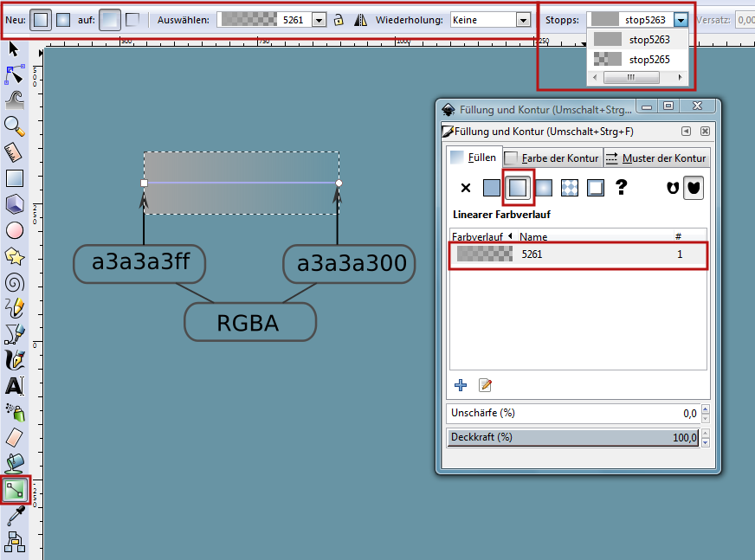Select the Text tool
Image resolution: width=755 pixels, height=560 pixels.
pos(15,385)
